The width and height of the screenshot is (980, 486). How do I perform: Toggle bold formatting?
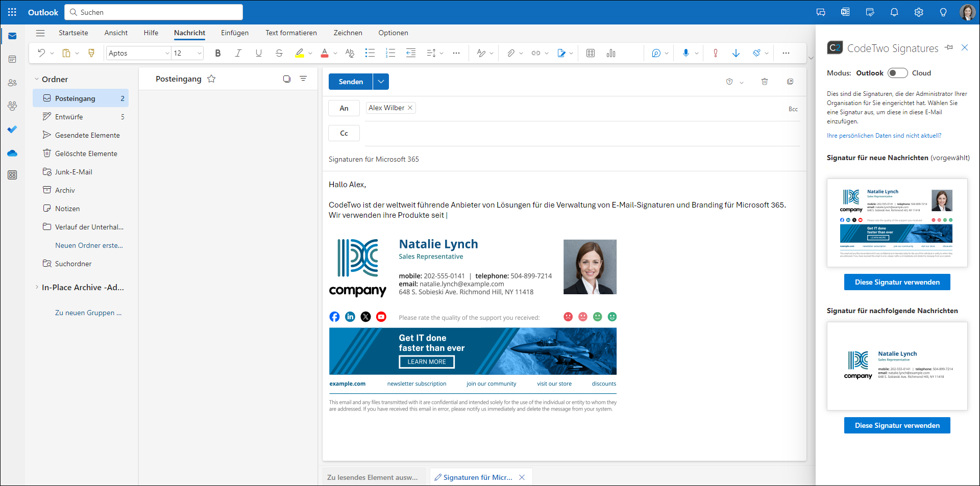(218, 53)
